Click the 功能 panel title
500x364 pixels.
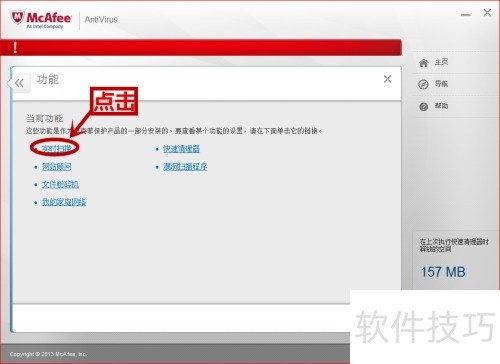tap(47, 79)
